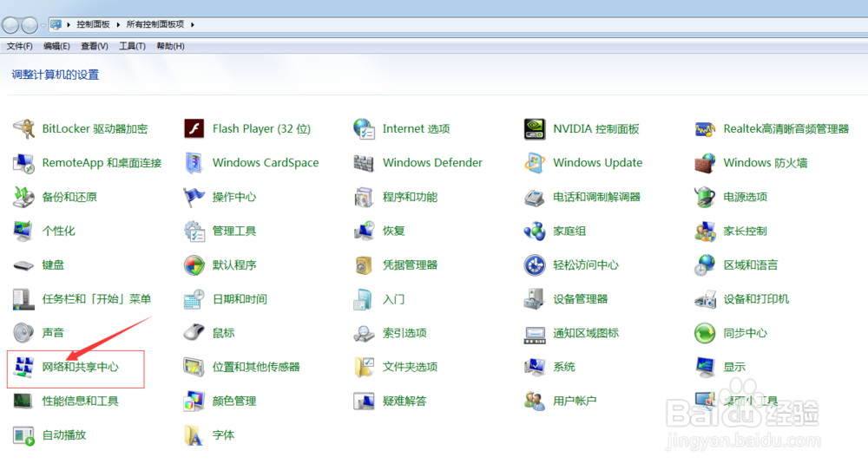Open the 任务栏和「开始」菜单 link
Viewport: 868px width, 470px height.
coord(97,299)
